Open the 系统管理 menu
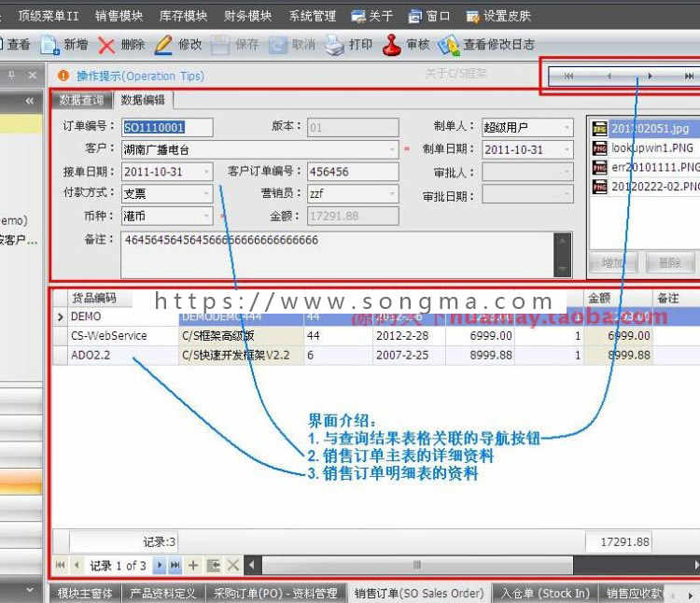This screenshot has width=700, height=603. (x=312, y=16)
